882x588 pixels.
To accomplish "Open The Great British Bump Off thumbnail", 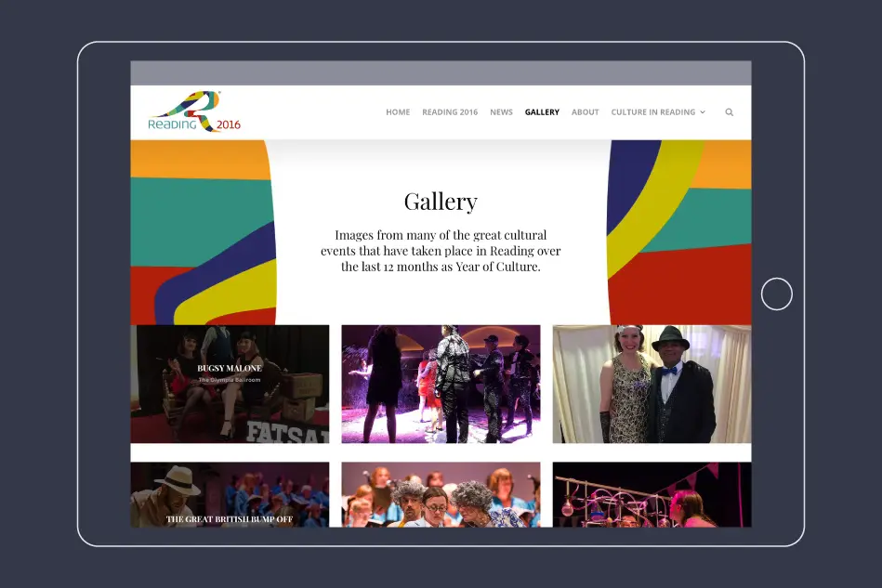I will [230, 495].
